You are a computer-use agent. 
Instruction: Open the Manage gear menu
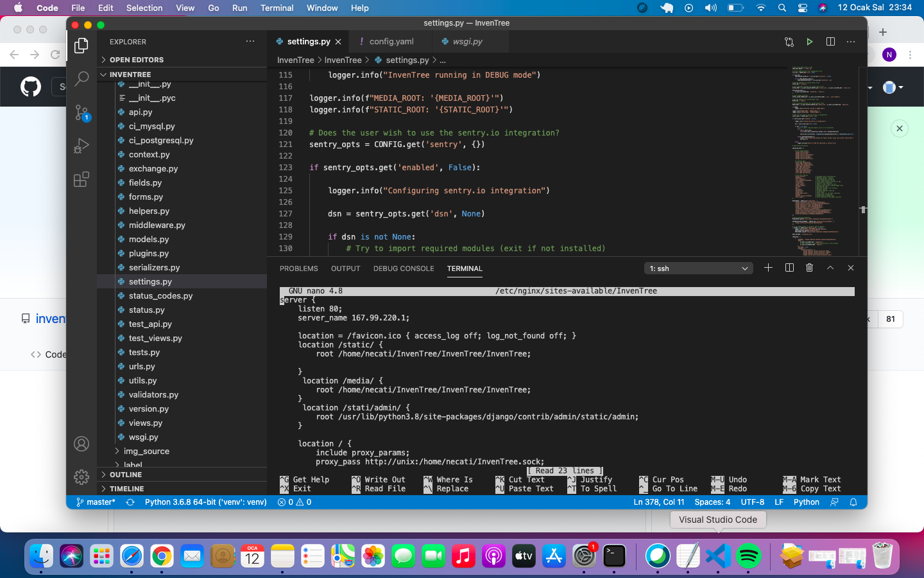(81, 477)
